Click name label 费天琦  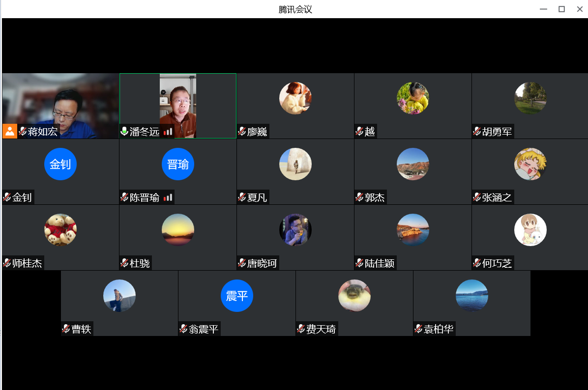[321, 329]
